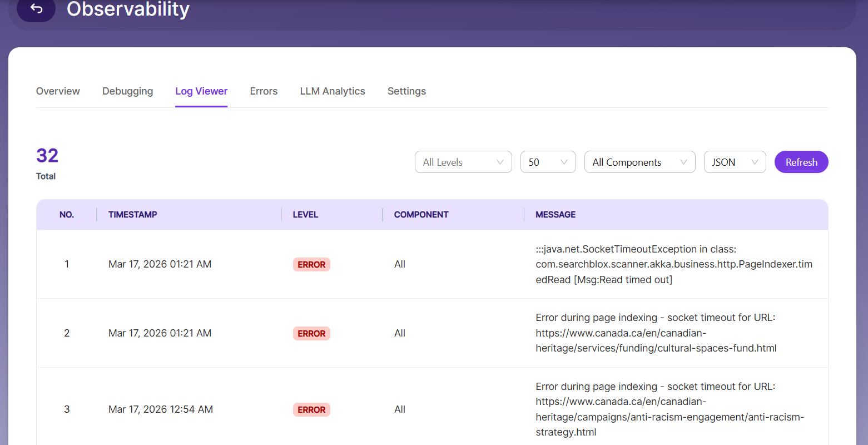Screen dimensions: 868x445
Task: Click the SocketTimeoutException message in row 1
Action: (674, 264)
